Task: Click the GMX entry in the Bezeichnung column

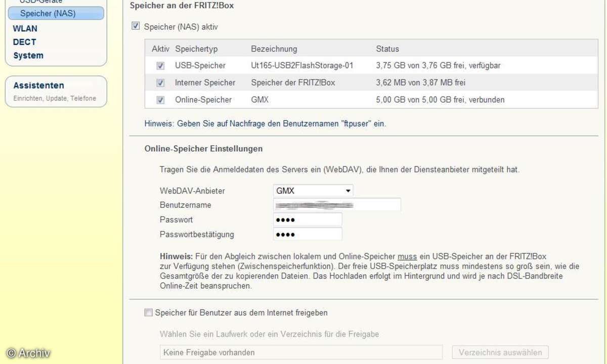Action: pyautogui.click(x=259, y=100)
